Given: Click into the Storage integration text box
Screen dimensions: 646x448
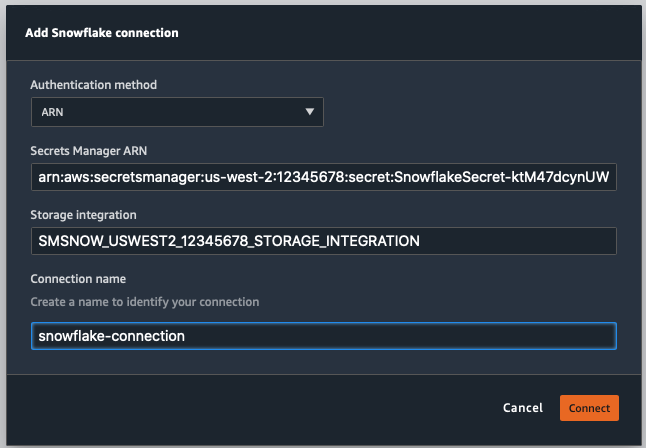Looking at the screenshot, I should pos(323,241).
